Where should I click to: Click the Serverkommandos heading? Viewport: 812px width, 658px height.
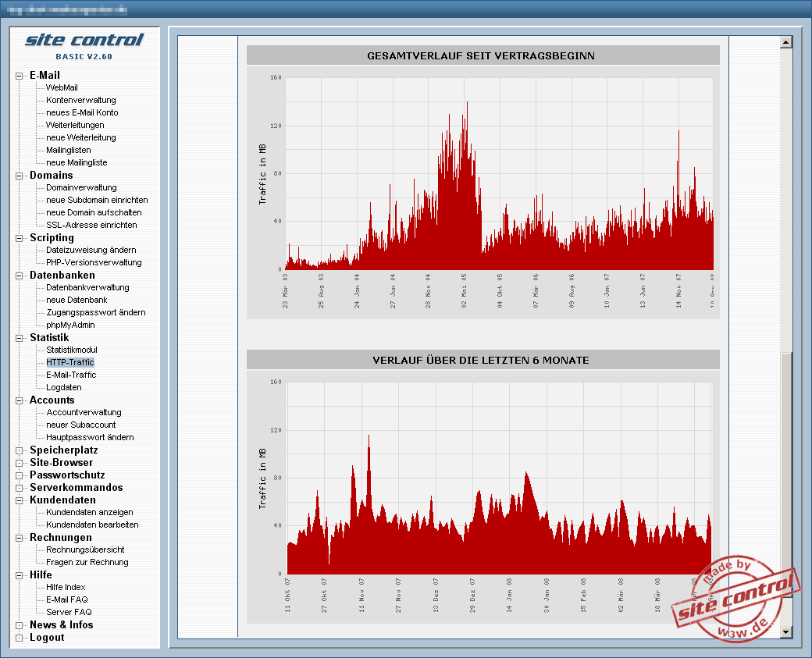click(77, 487)
